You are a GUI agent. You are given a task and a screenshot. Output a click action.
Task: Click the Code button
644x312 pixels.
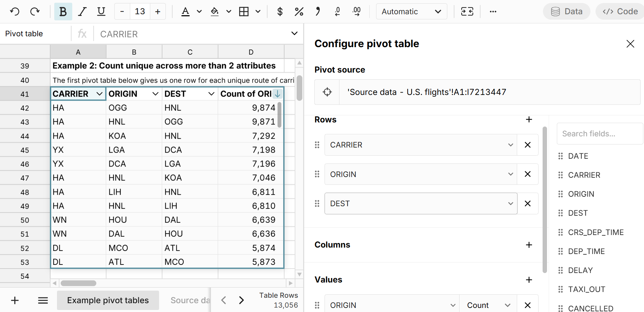[x=620, y=12]
